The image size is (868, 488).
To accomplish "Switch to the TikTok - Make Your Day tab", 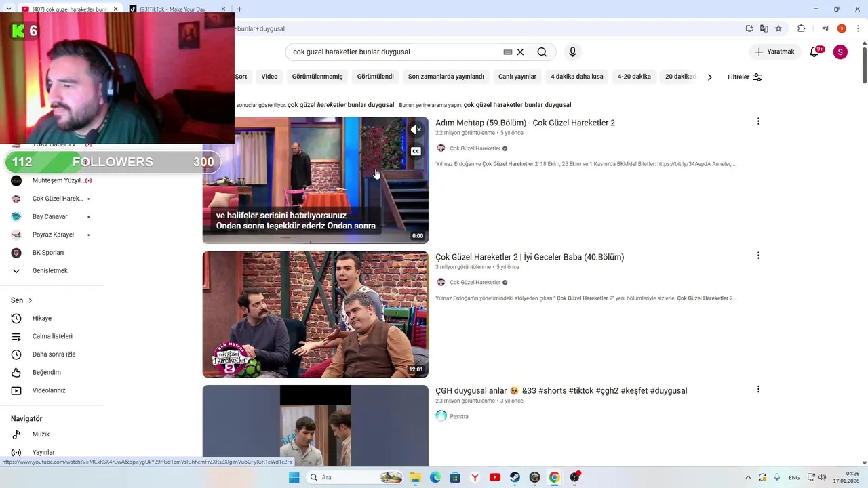I will [173, 9].
